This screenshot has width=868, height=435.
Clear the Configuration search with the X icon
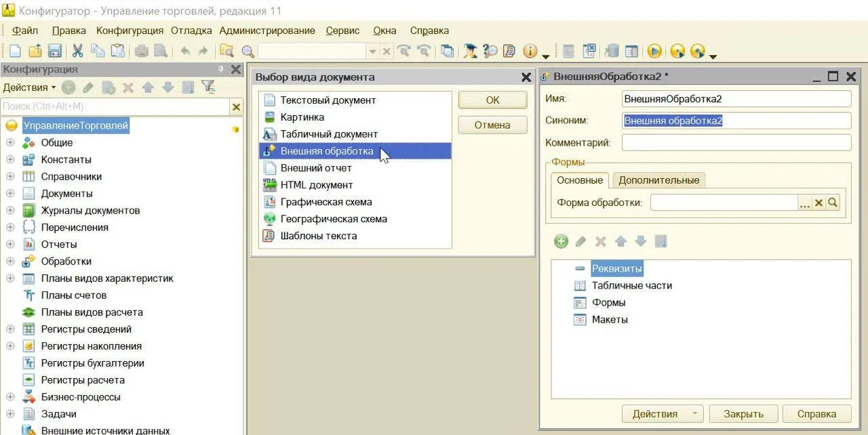tap(236, 107)
